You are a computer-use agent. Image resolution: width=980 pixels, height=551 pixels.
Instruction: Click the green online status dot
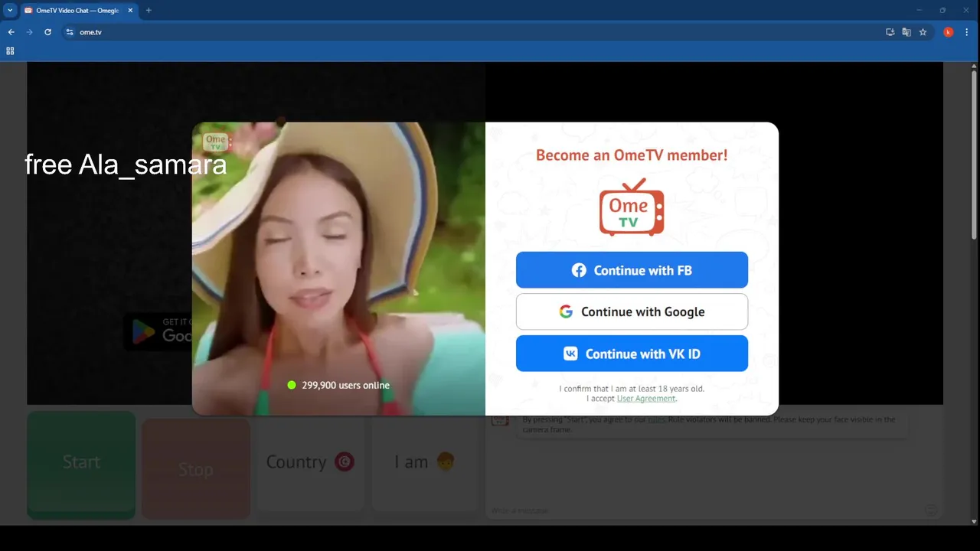point(292,385)
